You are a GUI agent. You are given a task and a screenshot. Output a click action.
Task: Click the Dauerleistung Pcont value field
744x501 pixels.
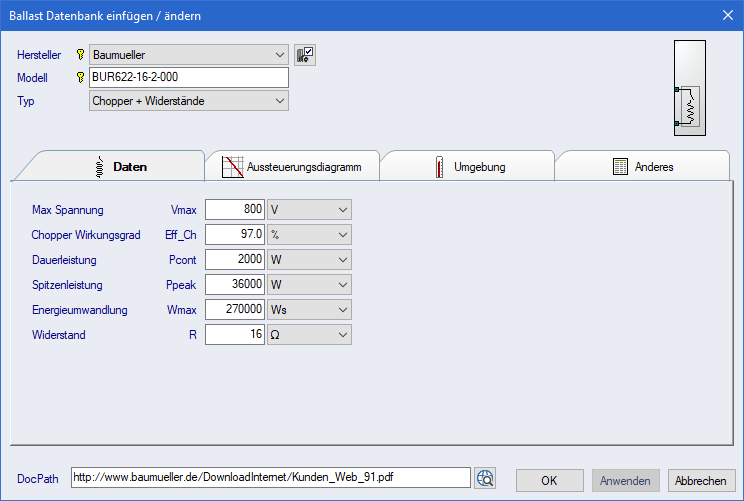pyautogui.click(x=235, y=260)
